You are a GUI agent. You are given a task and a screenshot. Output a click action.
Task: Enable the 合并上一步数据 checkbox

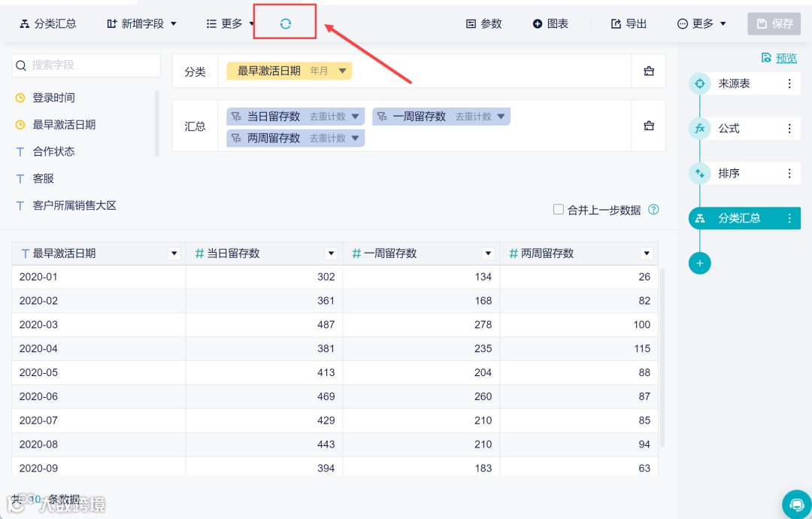pyautogui.click(x=557, y=211)
